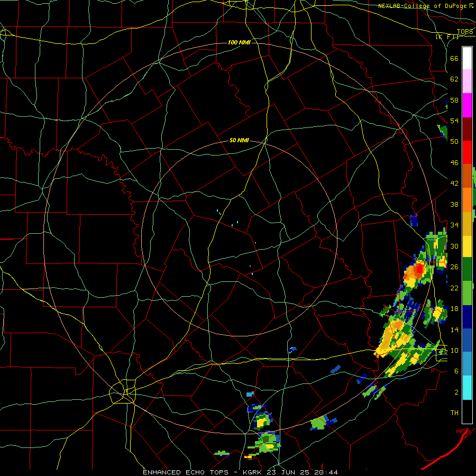Click the legend value 2
The image size is (476, 476).
click(x=456, y=392)
